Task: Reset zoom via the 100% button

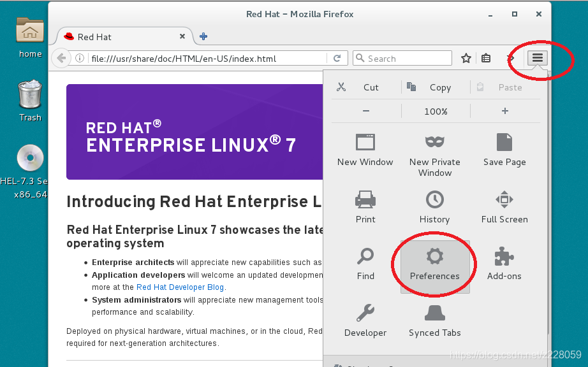Action: coord(436,112)
